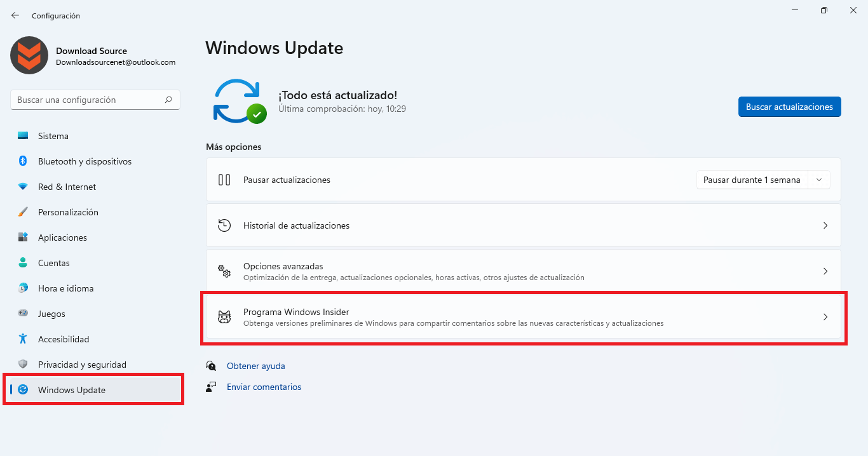Click the Obtener ayuda help icon
This screenshot has height=456, width=868.
click(x=212, y=366)
